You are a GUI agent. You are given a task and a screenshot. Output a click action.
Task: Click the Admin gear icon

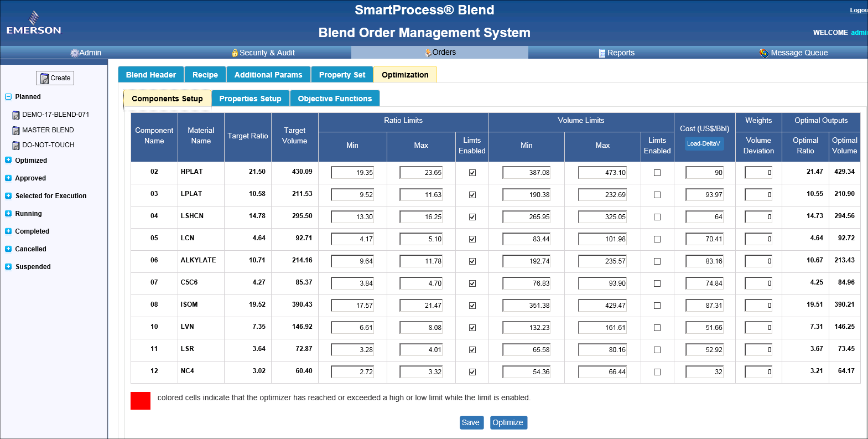click(75, 53)
